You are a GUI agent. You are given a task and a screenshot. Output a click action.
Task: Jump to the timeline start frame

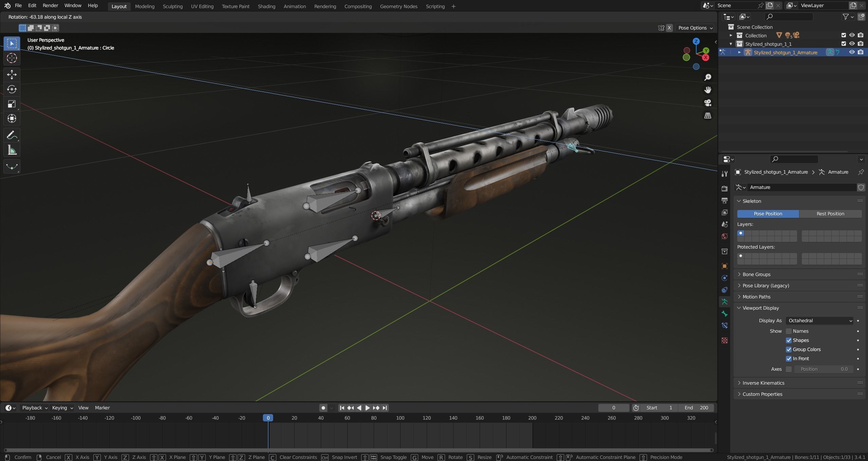[342, 408]
